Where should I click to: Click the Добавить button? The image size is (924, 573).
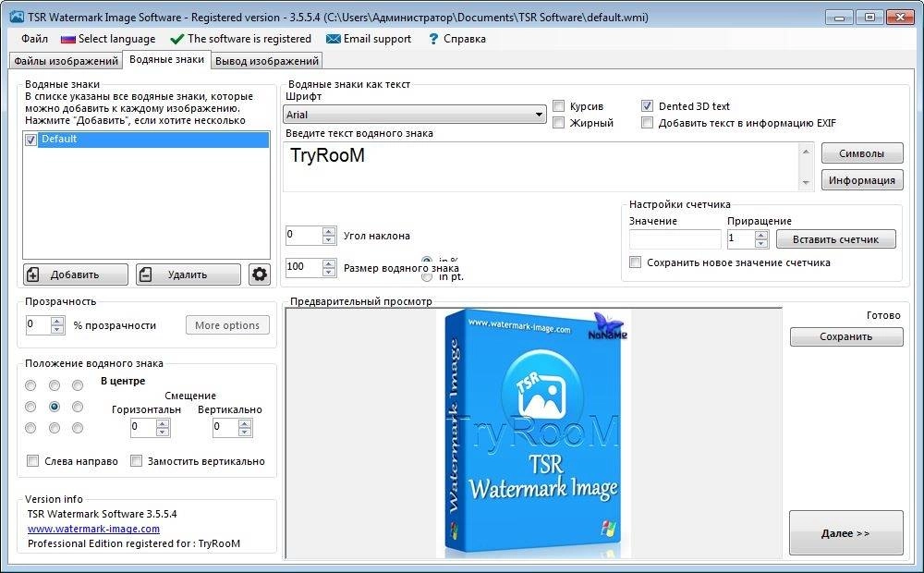click(x=76, y=274)
